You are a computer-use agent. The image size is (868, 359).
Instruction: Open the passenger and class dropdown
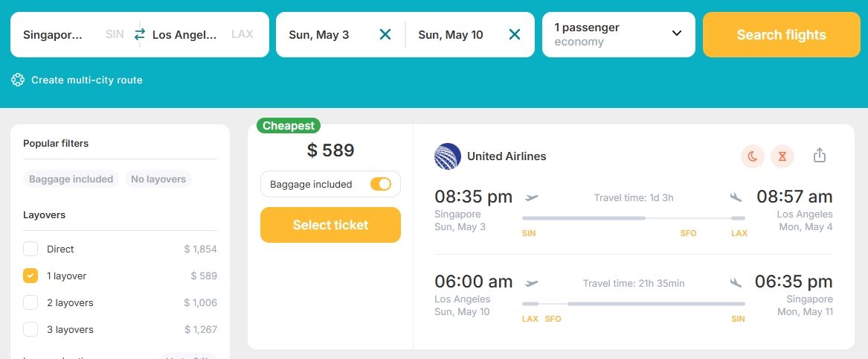[618, 34]
